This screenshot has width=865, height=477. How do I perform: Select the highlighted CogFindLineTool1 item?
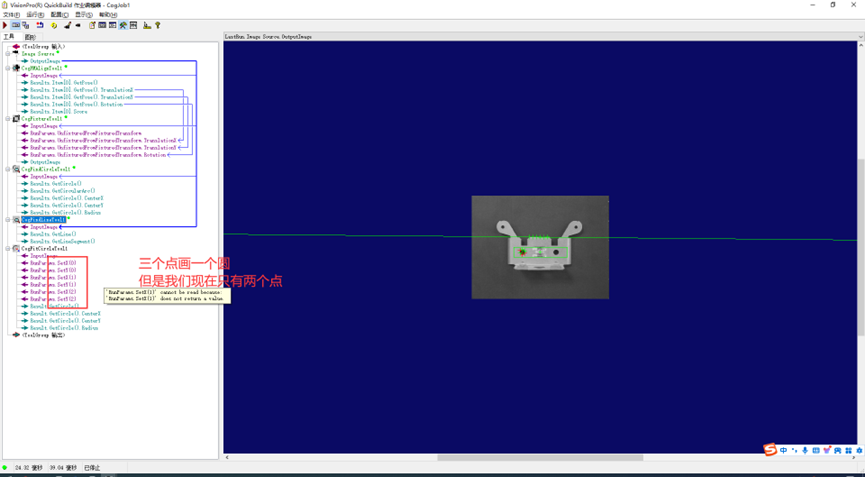(x=43, y=219)
